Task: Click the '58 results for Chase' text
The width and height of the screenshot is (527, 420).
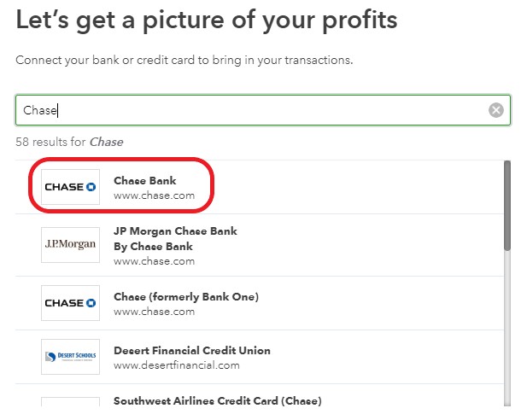Action: click(69, 142)
